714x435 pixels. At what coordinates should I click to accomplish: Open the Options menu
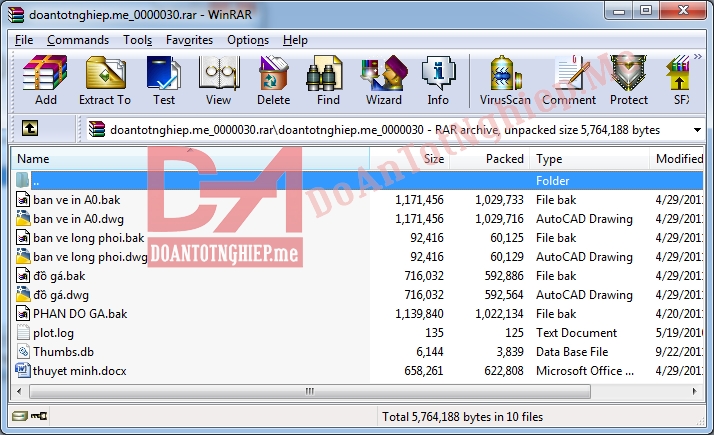[x=248, y=40]
